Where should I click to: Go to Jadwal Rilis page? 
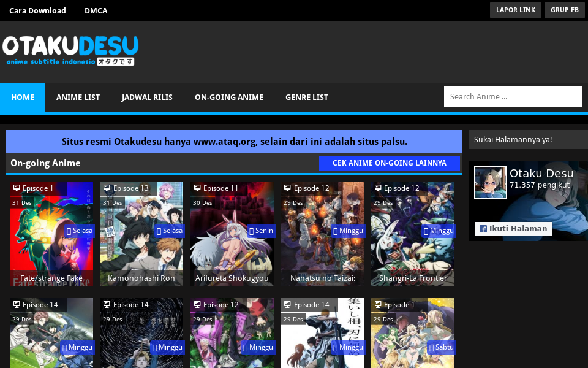147,98
